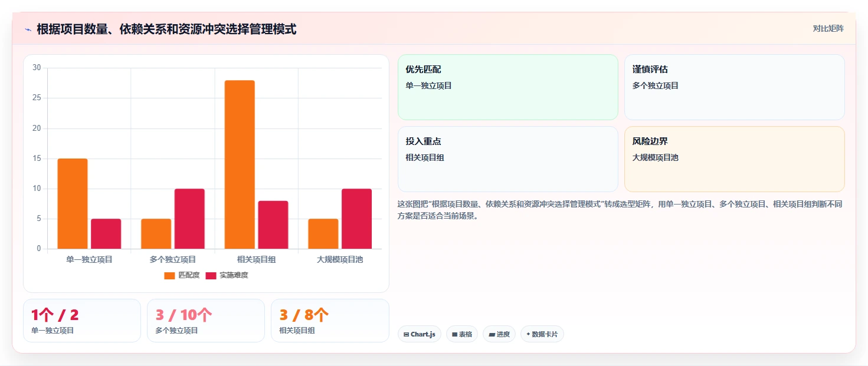This screenshot has height=366, width=868.
Task: Click the orange 匹配度 bar for 大规模项目池
Action: [323, 234]
